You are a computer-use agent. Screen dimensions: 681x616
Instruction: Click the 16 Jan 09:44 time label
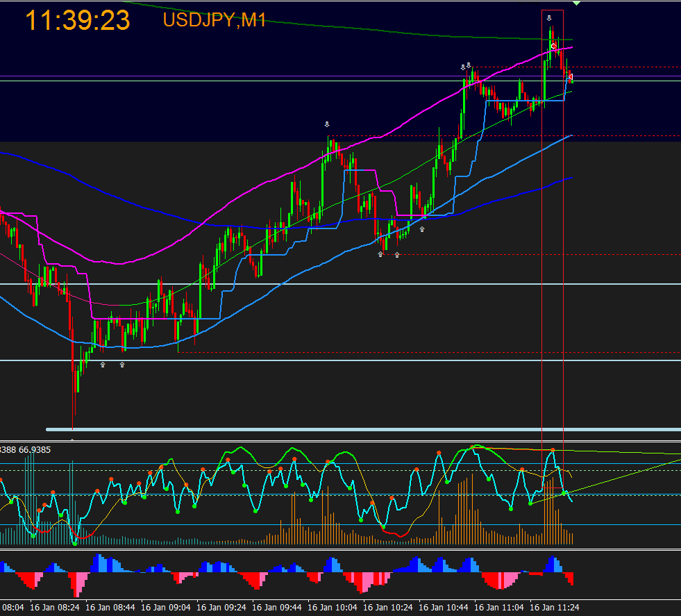coord(277,607)
